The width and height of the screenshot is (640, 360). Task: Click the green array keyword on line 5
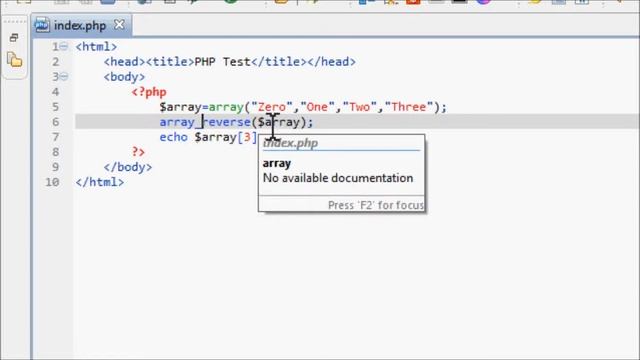(226, 107)
